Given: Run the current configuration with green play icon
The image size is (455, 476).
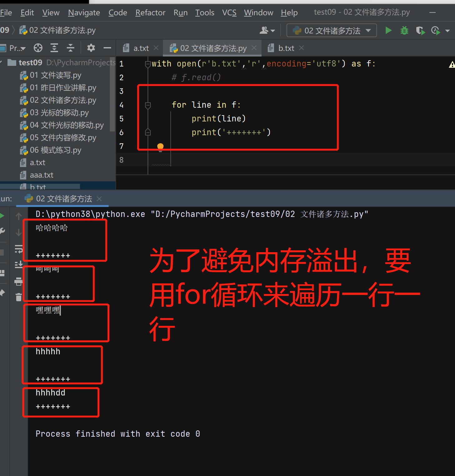Looking at the screenshot, I should (x=389, y=31).
